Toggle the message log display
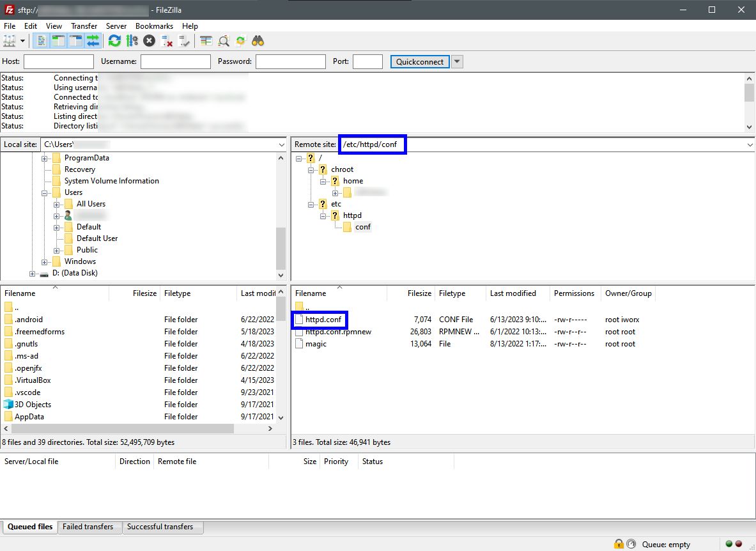756x551 pixels. tap(40, 40)
